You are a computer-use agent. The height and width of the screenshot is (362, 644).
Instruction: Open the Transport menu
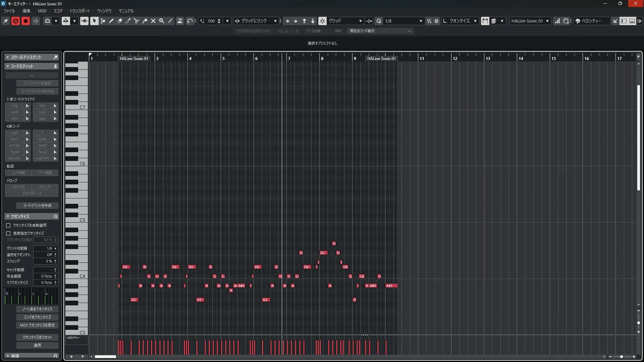click(80, 11)
